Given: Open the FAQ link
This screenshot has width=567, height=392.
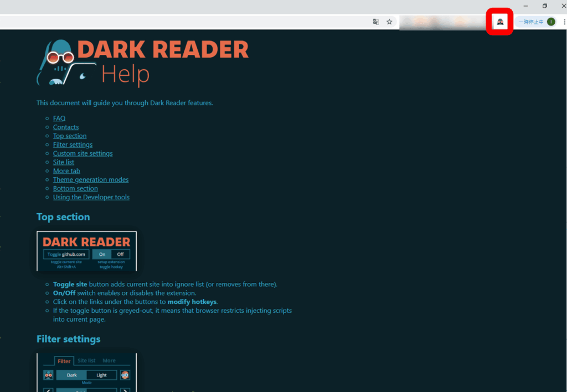Looking at the screenshot, I should pyautogui.click(x=59, y=118).
